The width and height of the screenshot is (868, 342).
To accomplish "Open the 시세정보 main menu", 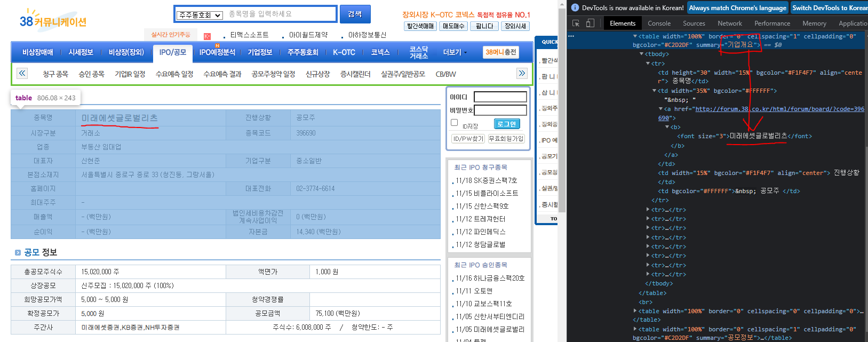I will (x=81, y=52).
